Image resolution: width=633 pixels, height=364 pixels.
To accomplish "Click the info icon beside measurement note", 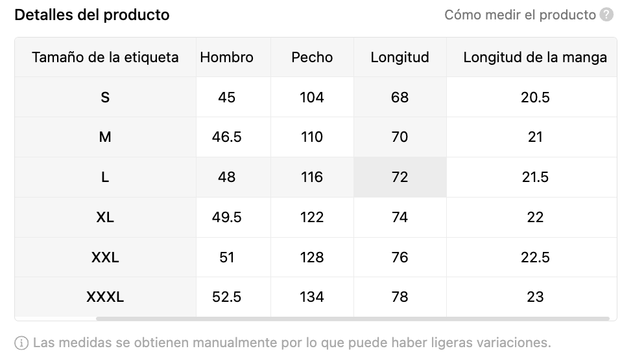I will [x=21, y=343].
